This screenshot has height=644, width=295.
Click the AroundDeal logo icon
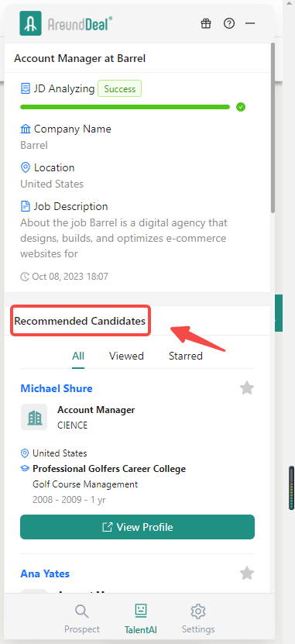pyautogui.click(x=30, y=23)
